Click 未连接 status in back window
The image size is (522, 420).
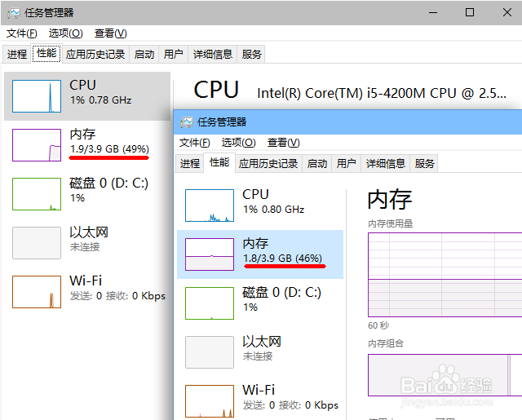pos(85,247)
